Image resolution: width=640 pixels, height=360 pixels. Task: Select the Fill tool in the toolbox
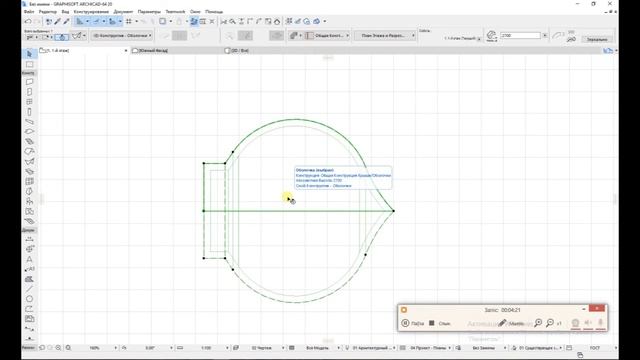point(29,279)
